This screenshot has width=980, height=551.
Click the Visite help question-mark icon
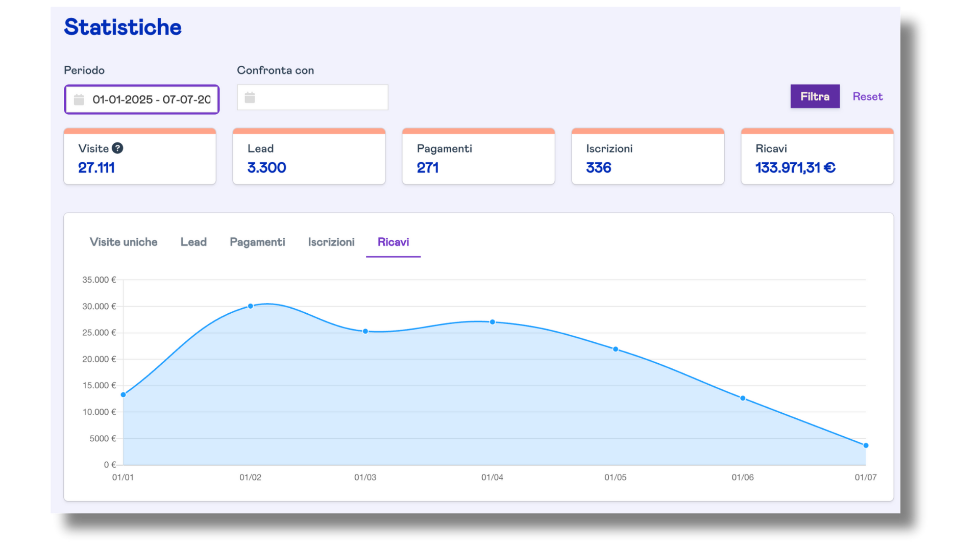(117, 148)
